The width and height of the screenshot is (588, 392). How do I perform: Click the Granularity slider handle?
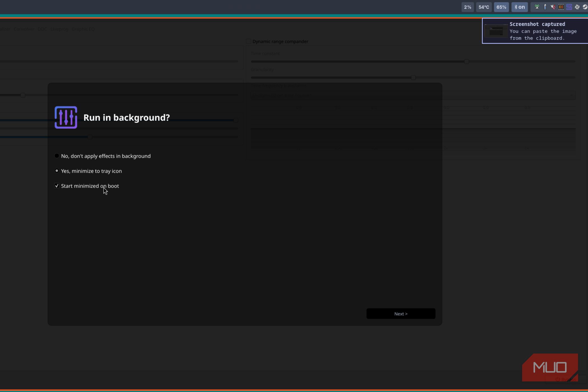pos(413,78)
